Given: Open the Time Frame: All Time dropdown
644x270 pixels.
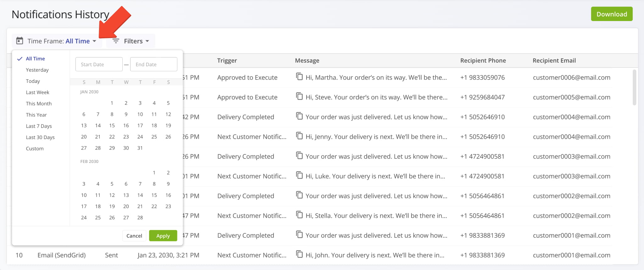Looking at the screenshot, I should pyautogui.click(x=57, y=41).
